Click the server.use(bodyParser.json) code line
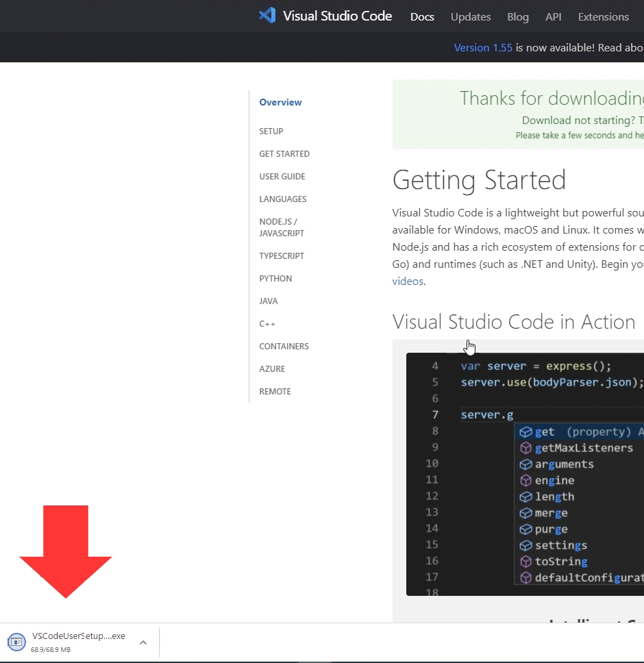 point(552,382)
